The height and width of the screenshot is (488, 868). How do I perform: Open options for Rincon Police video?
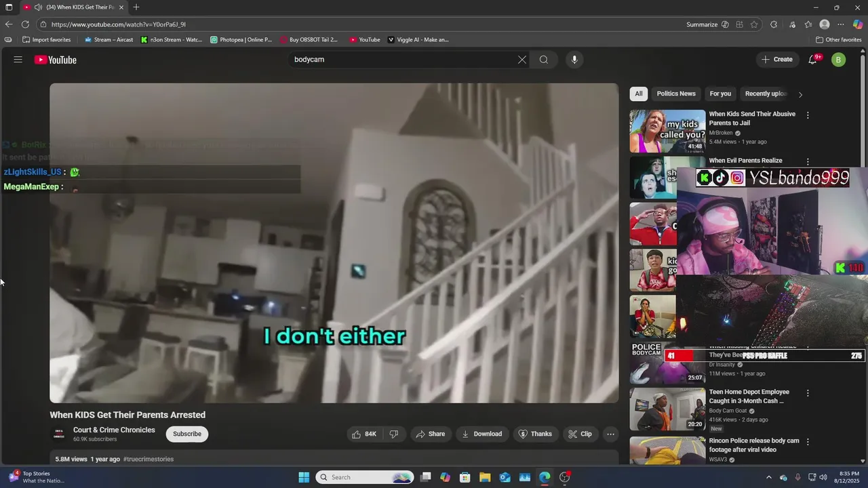click(808, 442)
